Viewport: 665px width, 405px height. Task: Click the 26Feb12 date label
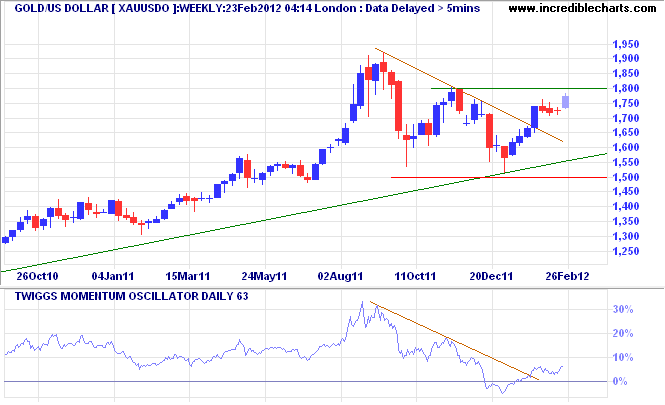tap(567, 277)
